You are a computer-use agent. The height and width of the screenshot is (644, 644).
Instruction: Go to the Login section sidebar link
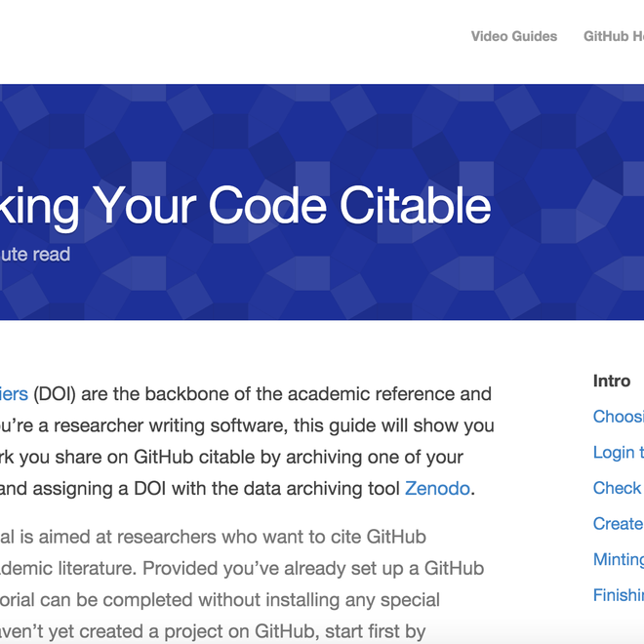(619, 453)
